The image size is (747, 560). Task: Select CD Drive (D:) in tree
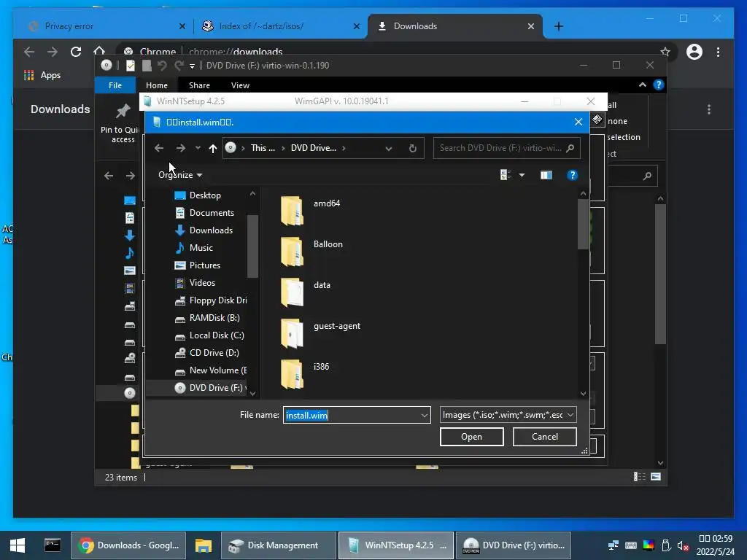click(x=214, y=353)
